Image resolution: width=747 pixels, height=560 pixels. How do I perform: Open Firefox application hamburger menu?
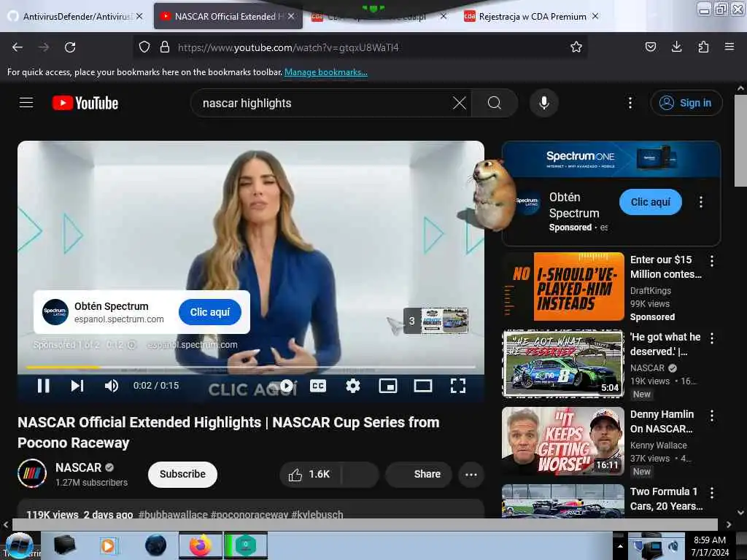(x=729, y=47)
